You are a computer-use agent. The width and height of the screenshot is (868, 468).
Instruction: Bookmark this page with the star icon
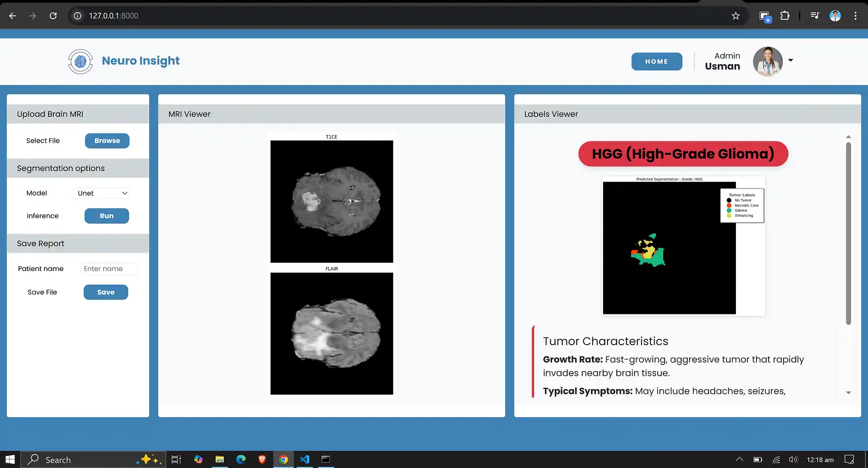736,16
